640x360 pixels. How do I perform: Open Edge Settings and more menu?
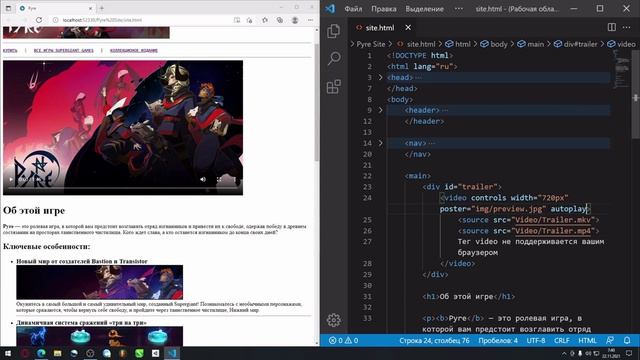pos(310,20)
